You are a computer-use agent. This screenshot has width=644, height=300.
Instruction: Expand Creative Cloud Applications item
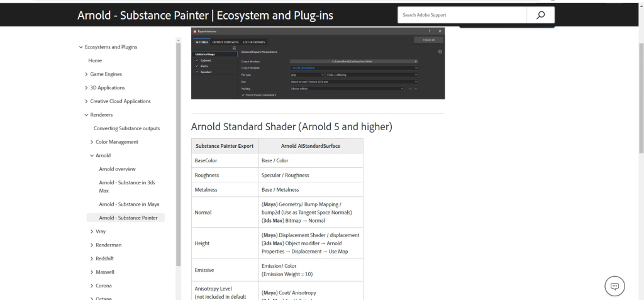(x=86, y=101)
